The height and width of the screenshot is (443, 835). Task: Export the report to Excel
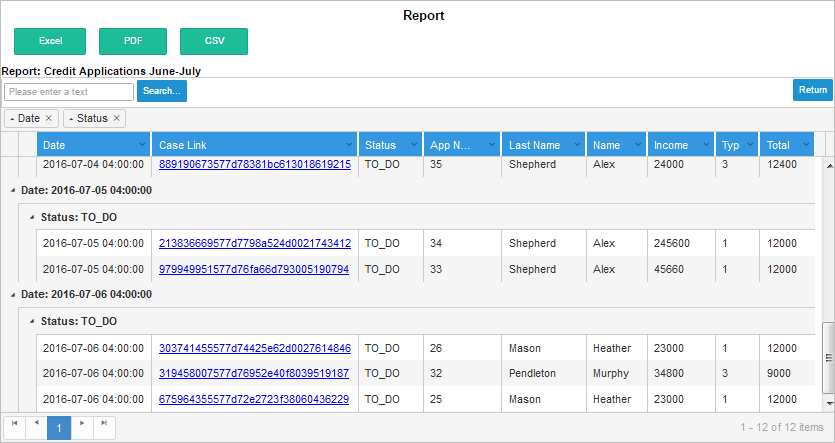pos(50,41)
